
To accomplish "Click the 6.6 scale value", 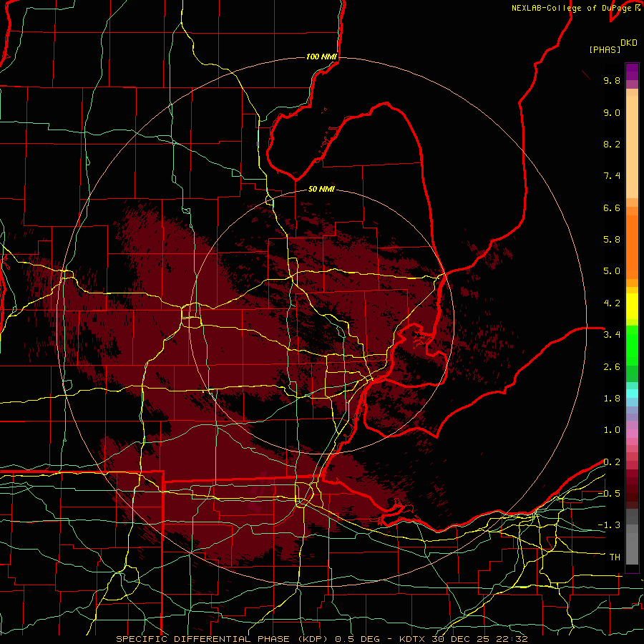I will click(612, 208).
